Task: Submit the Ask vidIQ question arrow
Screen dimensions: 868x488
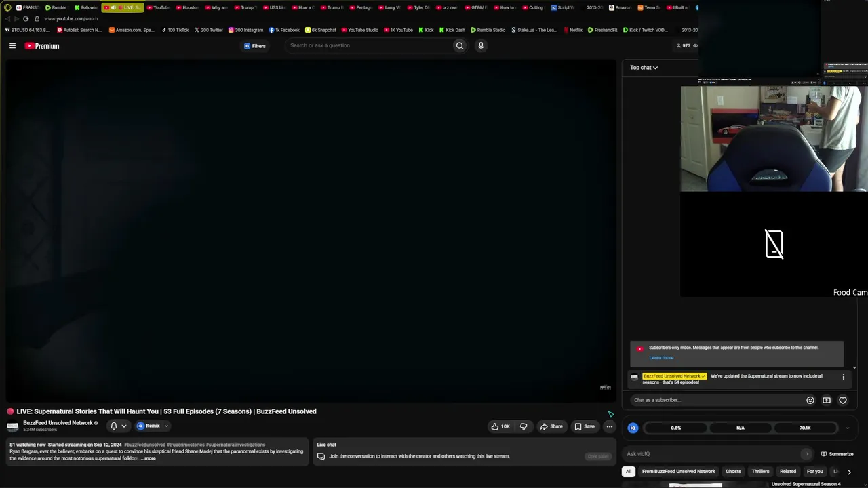Action: coord(806,454)
